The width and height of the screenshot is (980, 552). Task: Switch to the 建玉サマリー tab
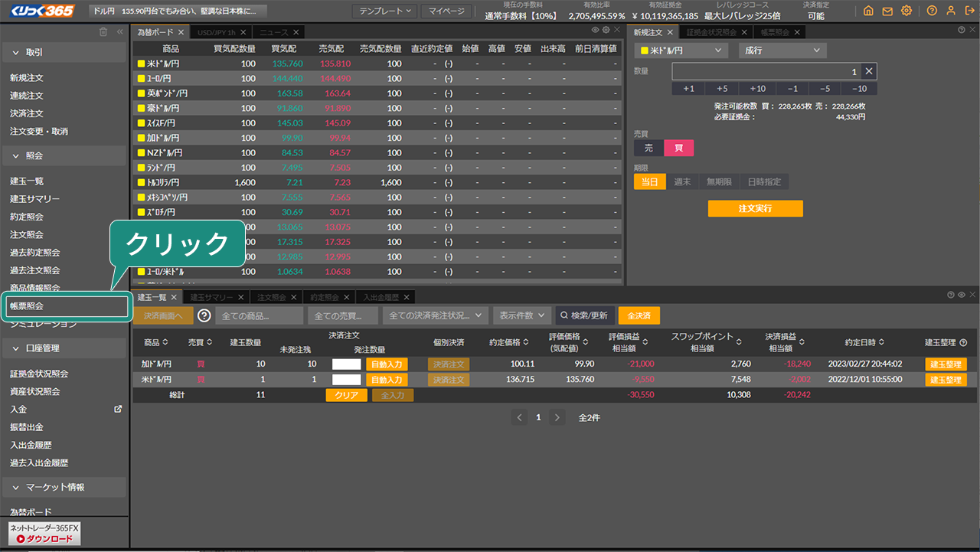[217, 297]
